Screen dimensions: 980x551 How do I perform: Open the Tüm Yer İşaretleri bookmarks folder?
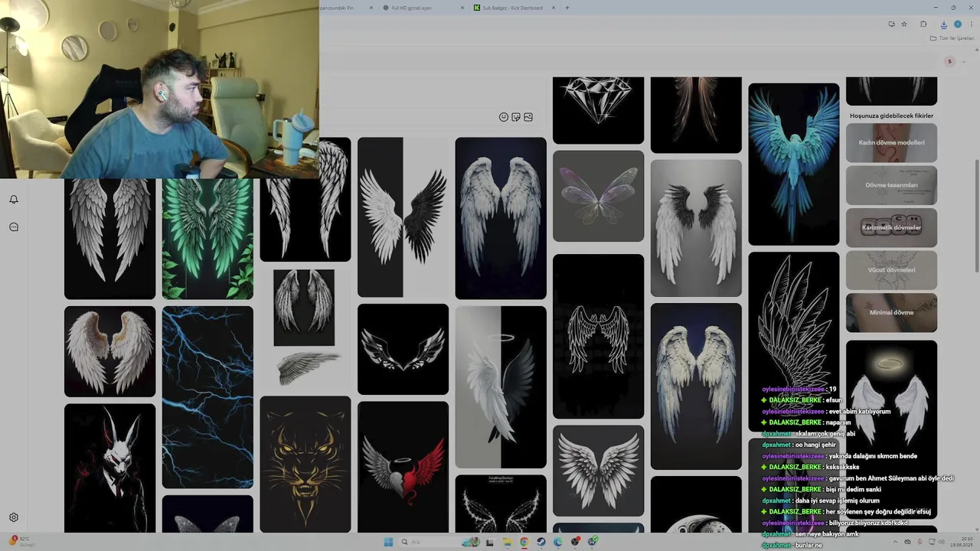coord(952,38)
